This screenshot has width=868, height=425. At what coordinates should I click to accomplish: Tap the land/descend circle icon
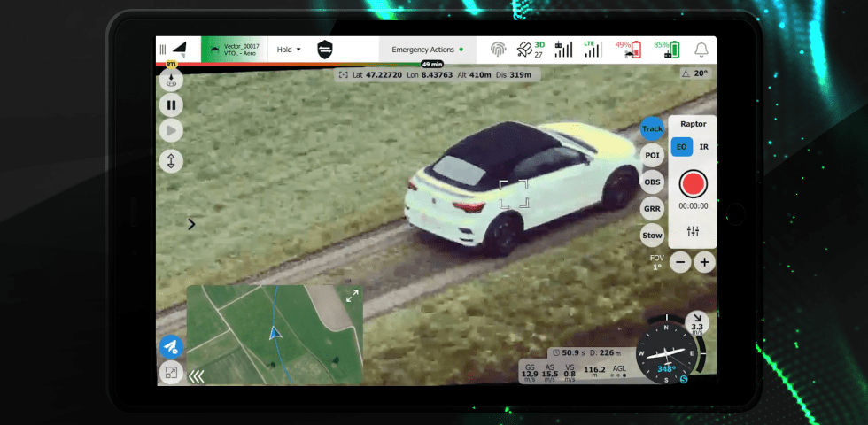pyautogui.click(x=171, y=80)
